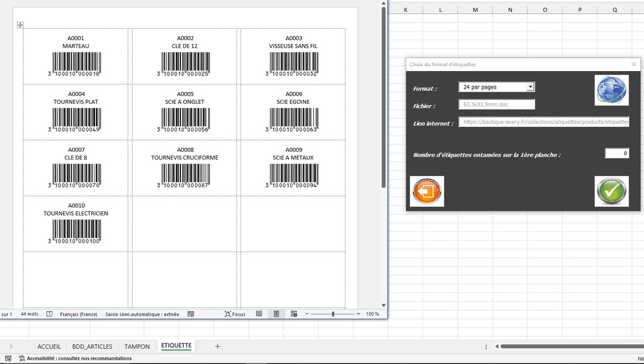This screenshot has width=644, height=364.
Task: Switch to Web Layout view in Word
Action: tap(294, 314)
